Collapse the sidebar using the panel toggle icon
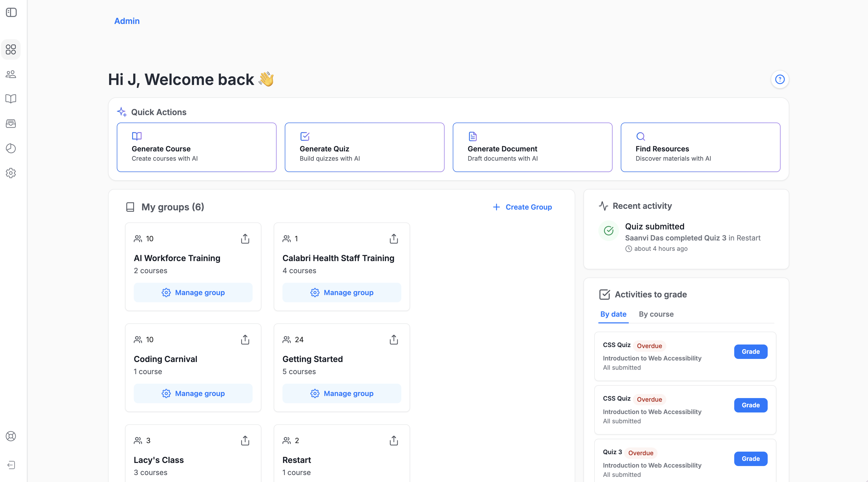Image resolution: width=868 pixels, height=482 pixels. pyautogui.click(x=11, y=12)
